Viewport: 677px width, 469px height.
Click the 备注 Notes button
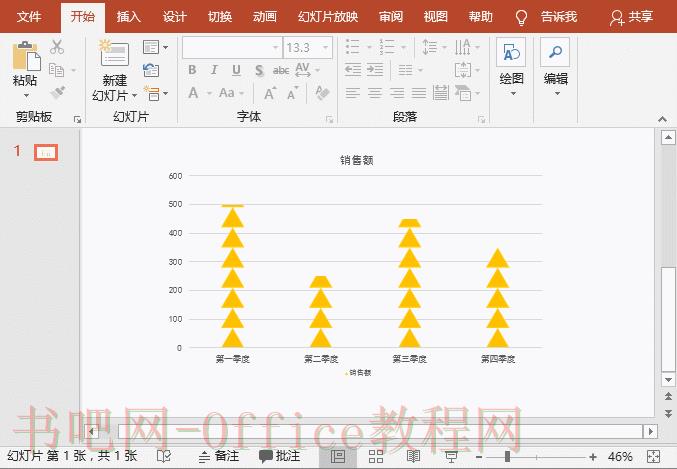pos(219,456)
